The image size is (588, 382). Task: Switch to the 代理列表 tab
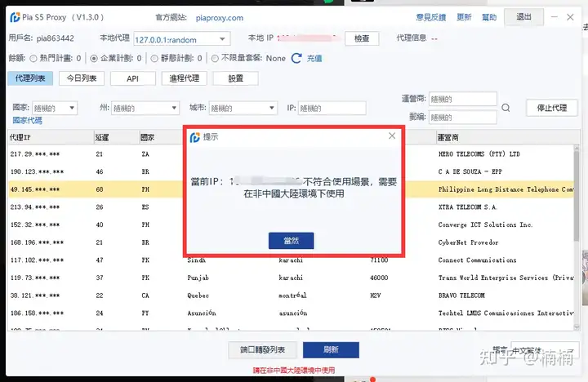pyautogui.click(x=30, y=78)
